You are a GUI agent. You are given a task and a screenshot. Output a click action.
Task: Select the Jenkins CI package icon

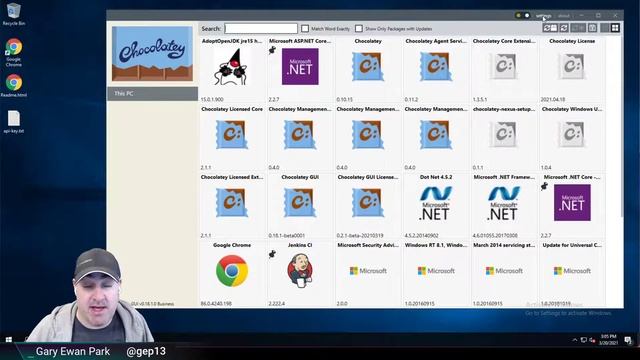[300, 271]
